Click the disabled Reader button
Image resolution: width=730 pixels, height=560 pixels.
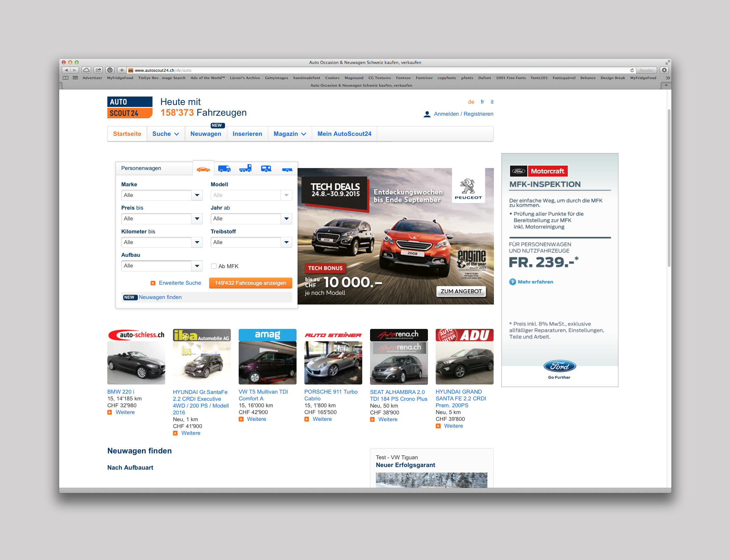tap(646, 70)
